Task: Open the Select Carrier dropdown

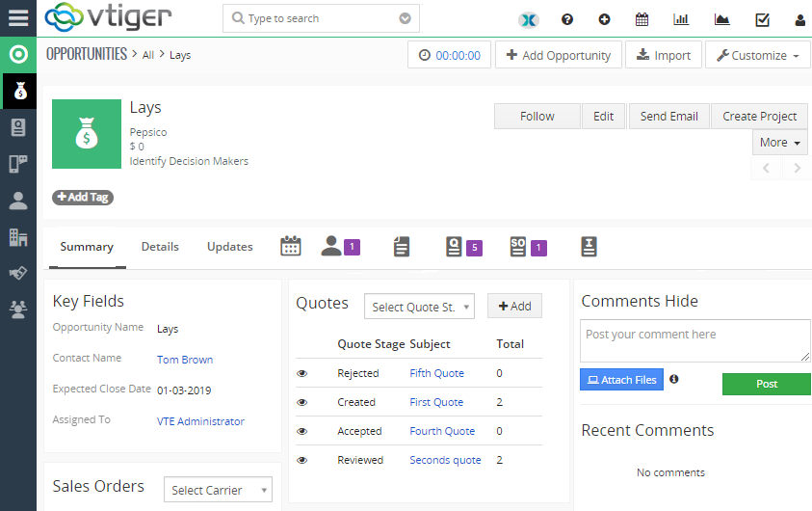Action: pos(218,490)
